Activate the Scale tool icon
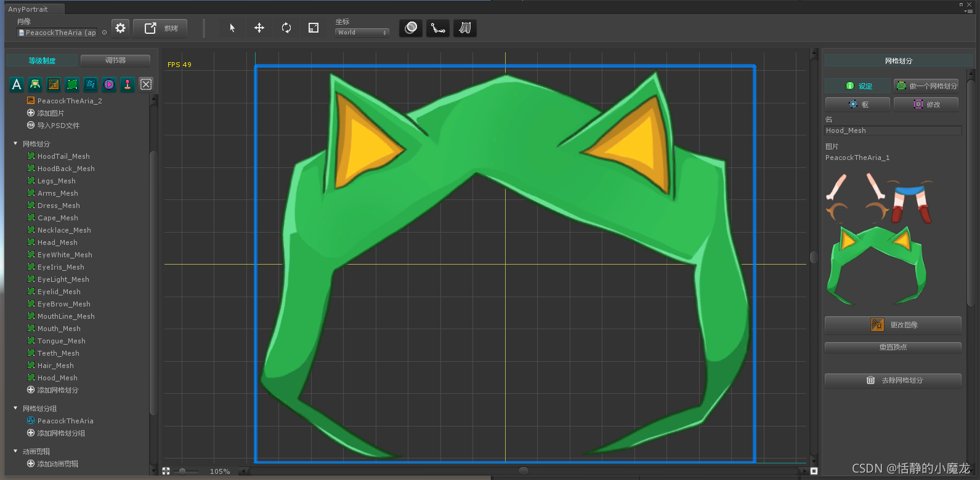Viewport: 980px width, 480px height. pyautogui.click(x=314, y=28)
